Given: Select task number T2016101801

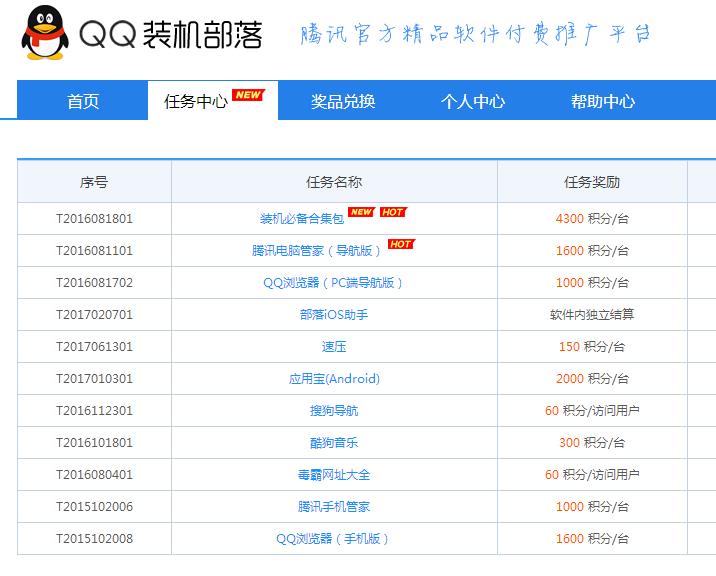Looking at the screenshot, I should (x=94, y=443).
